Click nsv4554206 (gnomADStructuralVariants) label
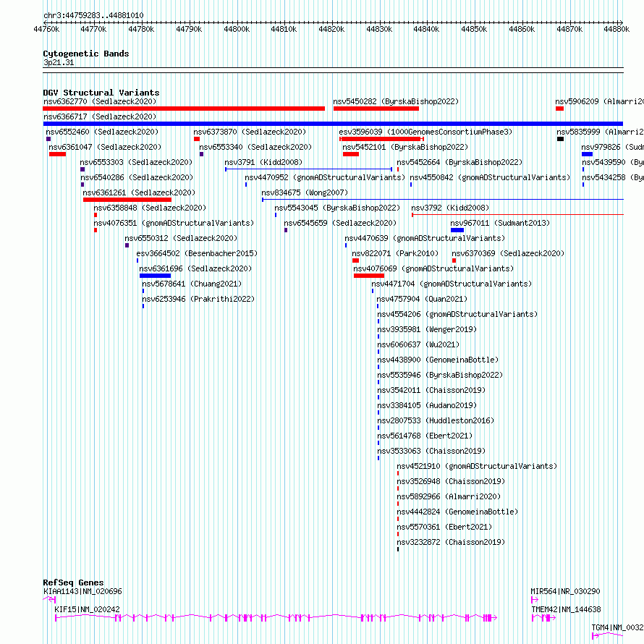This screenshot has width=644, height=644. 457,314
